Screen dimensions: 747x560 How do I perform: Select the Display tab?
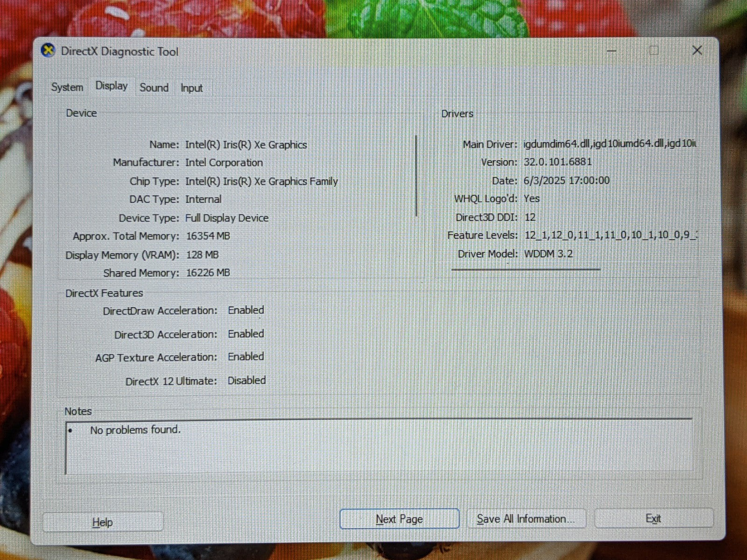pos(111,86)
